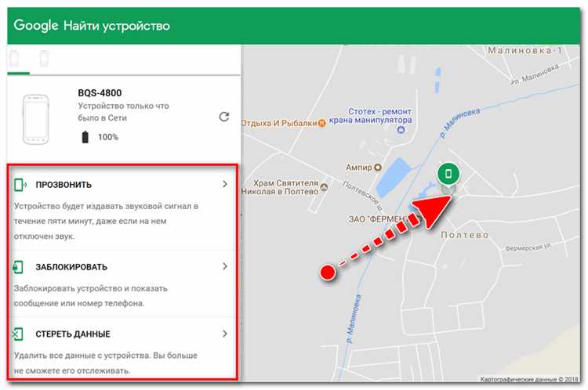Click the Полтево label on the map
The width and height of the screenshot is (588, 390).
pyautogui.click(x=465, y=235)
